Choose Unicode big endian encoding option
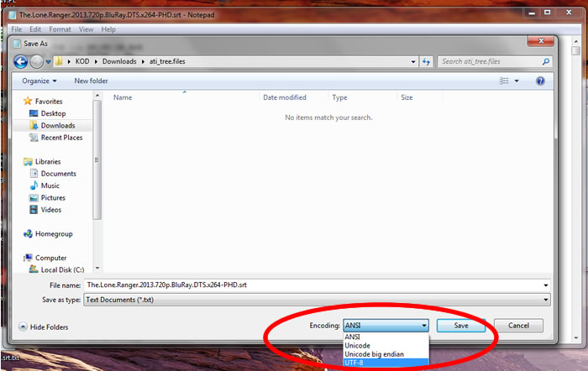The width and height of the screenshot is (588, 371). (x=374, y=354)
